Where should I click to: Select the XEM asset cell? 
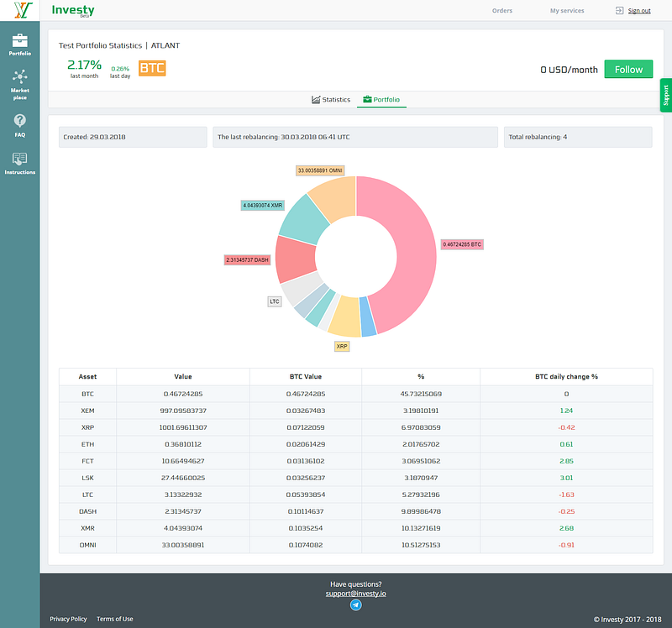coord(87,411)
